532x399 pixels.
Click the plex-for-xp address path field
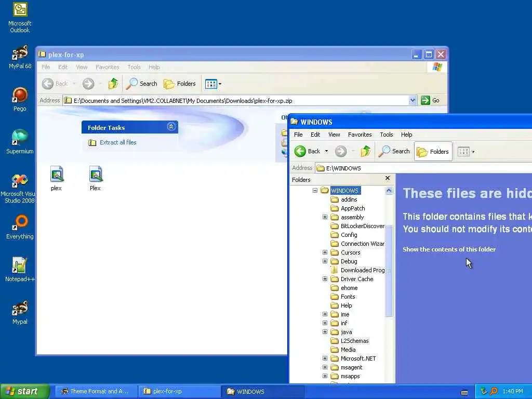click(236, 101)
